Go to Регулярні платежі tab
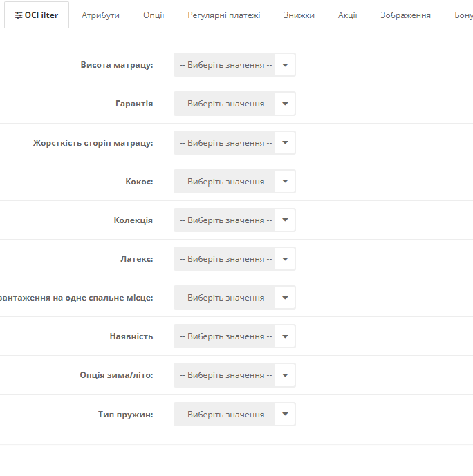 (223, 15)
